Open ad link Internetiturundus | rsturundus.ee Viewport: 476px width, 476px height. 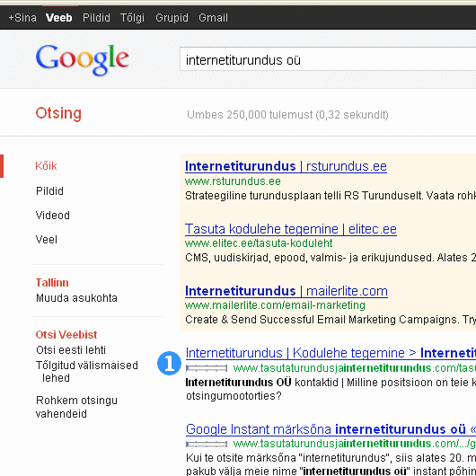click(286, 166)
